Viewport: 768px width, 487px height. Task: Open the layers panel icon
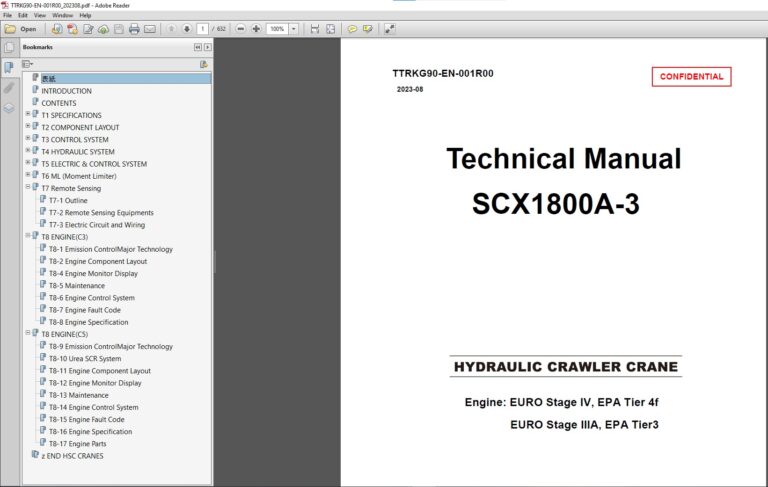[x=9, y=108]
